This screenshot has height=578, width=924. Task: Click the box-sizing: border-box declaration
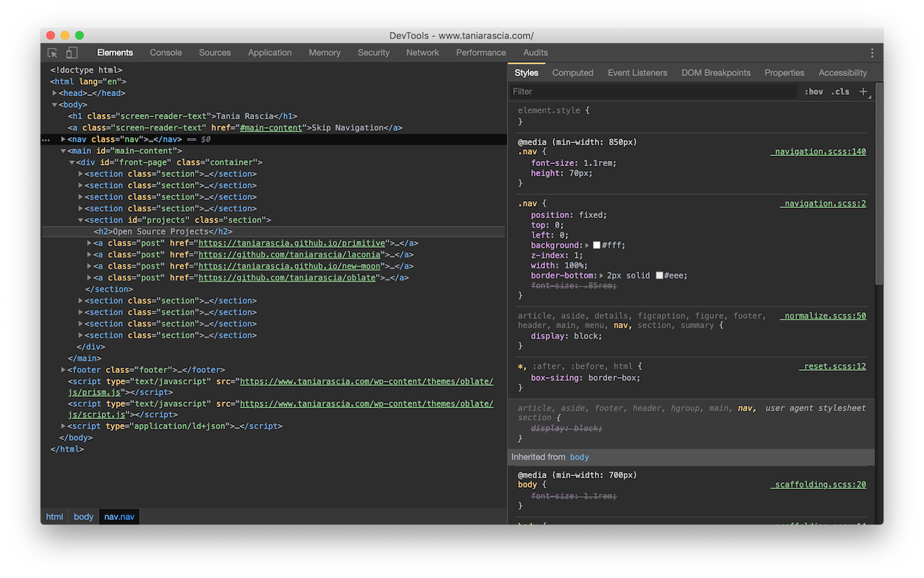click(x=585, y=378)
